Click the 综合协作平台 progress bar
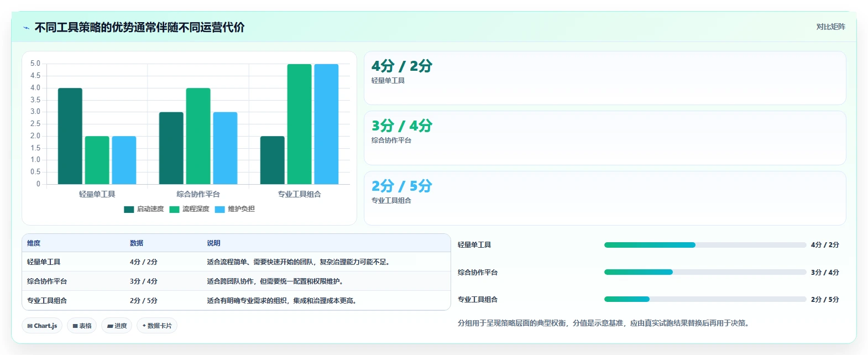 point(705,272)
